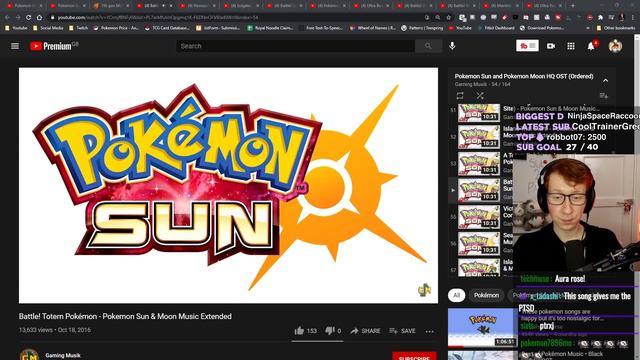The height and width of the screenshot is (360, 640).
Task: Play playlist video number 55
Action: [479, 217]
